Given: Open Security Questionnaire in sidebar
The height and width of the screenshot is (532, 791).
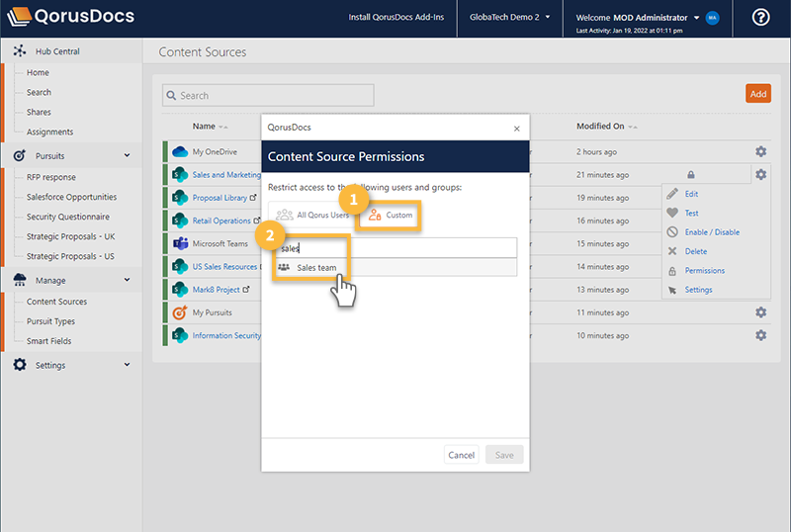Looking at the screenshot, I should point(68,217).
